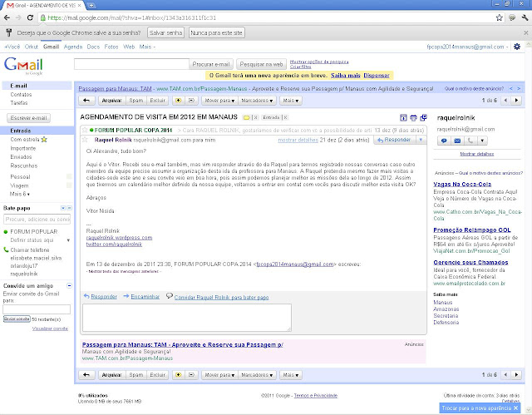The width and height of the screenshot is (532, 415).
Task: Open conversation in a new window
Action: tap(423, 118)
